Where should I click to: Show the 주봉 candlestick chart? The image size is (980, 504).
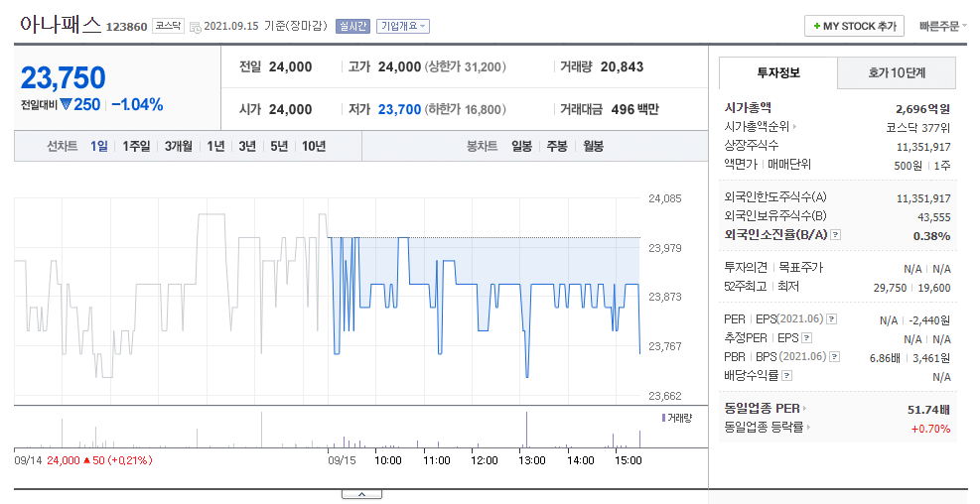(x=557, y=146)
